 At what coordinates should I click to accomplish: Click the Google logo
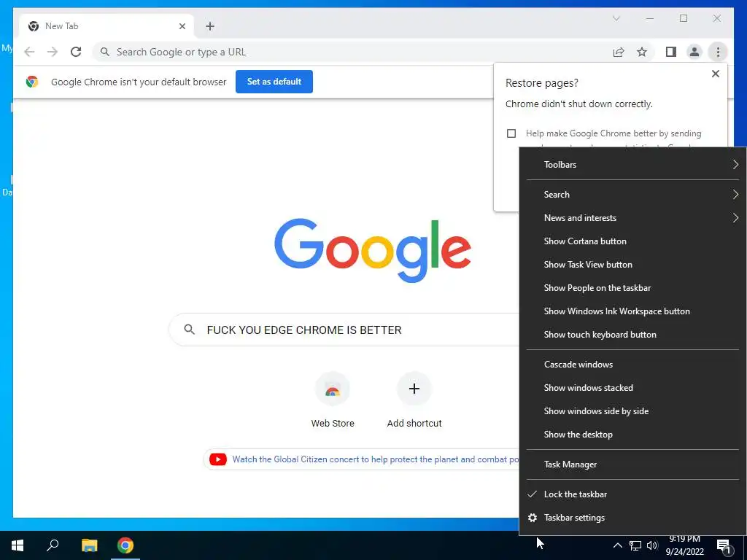373,251
